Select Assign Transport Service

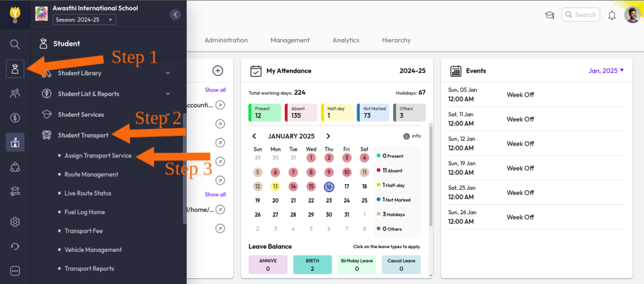97,155
